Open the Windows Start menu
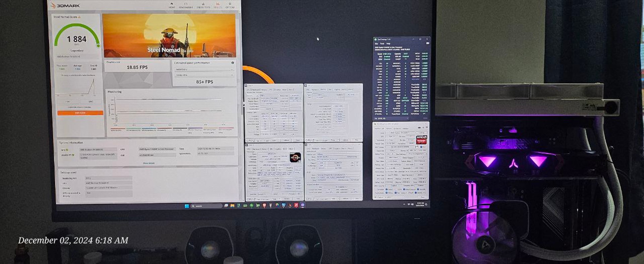 pos(186,206)
